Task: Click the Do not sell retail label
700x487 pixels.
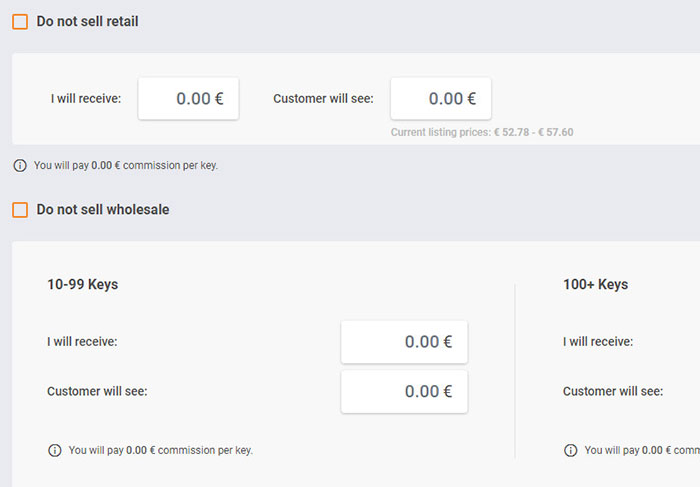Action: 88,21
